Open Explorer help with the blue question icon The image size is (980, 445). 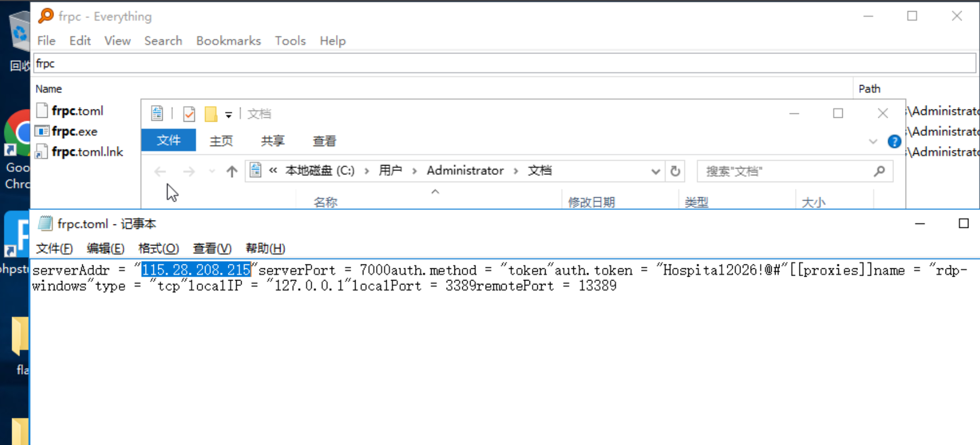pos(894,142)
